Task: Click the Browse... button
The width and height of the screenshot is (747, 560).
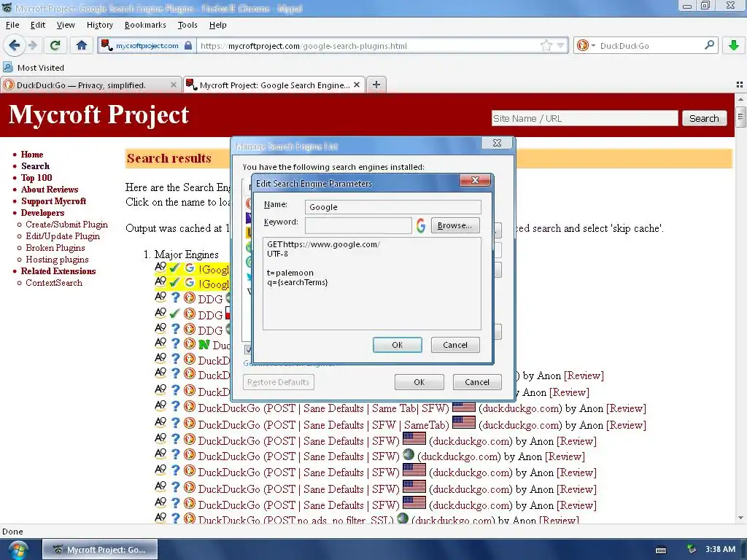Action: [455, 225]
